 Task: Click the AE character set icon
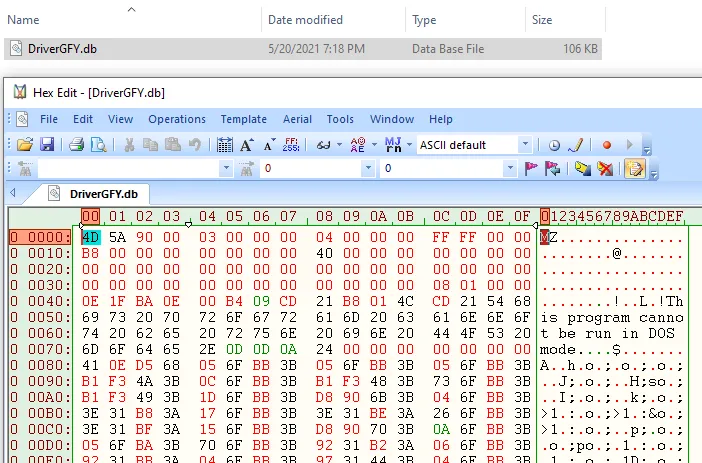(358, 145)
